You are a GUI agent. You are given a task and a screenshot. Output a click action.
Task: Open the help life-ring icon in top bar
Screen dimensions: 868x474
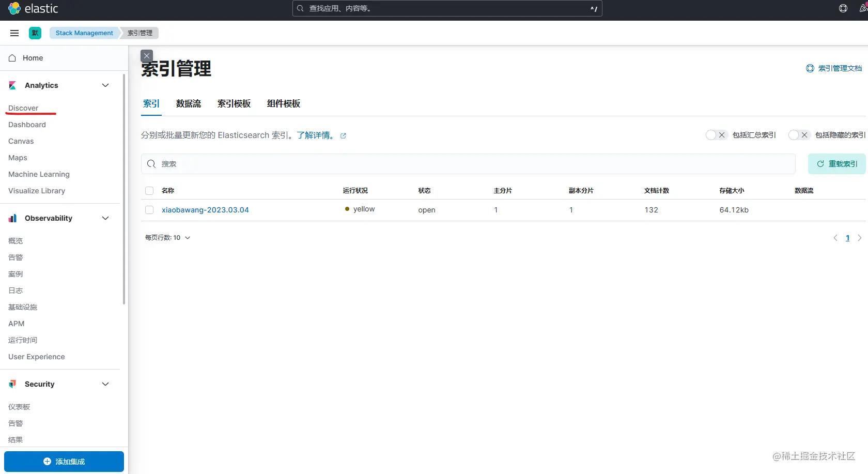point(843,8)
